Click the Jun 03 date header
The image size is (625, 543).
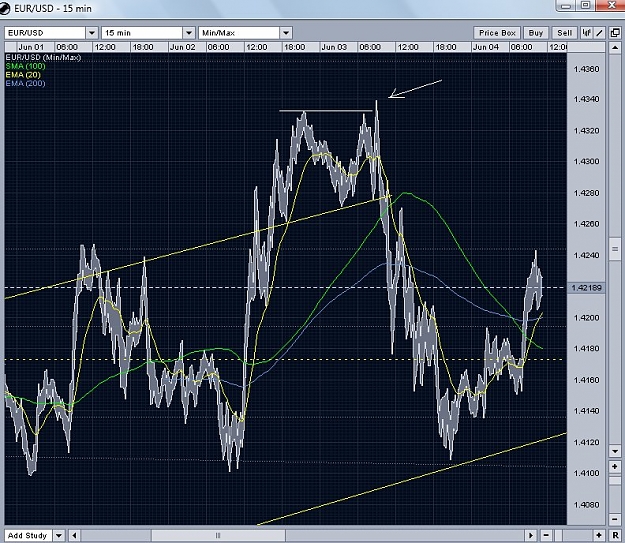(x=334, y=47)
